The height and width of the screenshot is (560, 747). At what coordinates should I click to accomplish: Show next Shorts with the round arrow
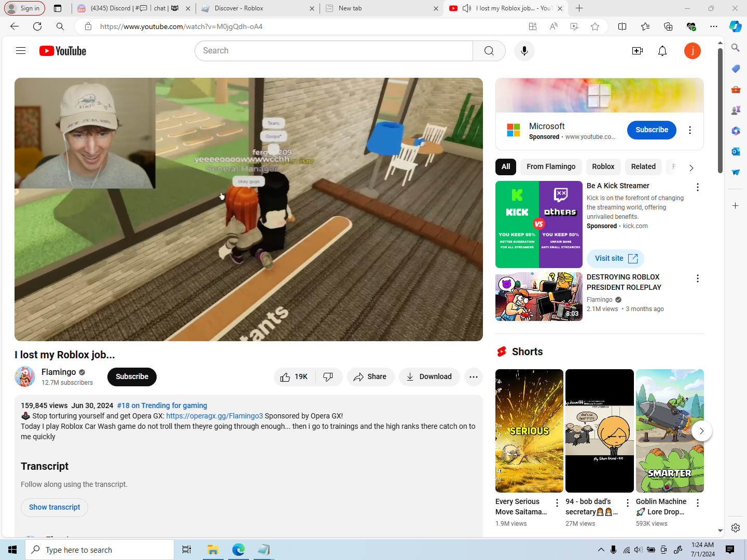[x=702, y=431]
